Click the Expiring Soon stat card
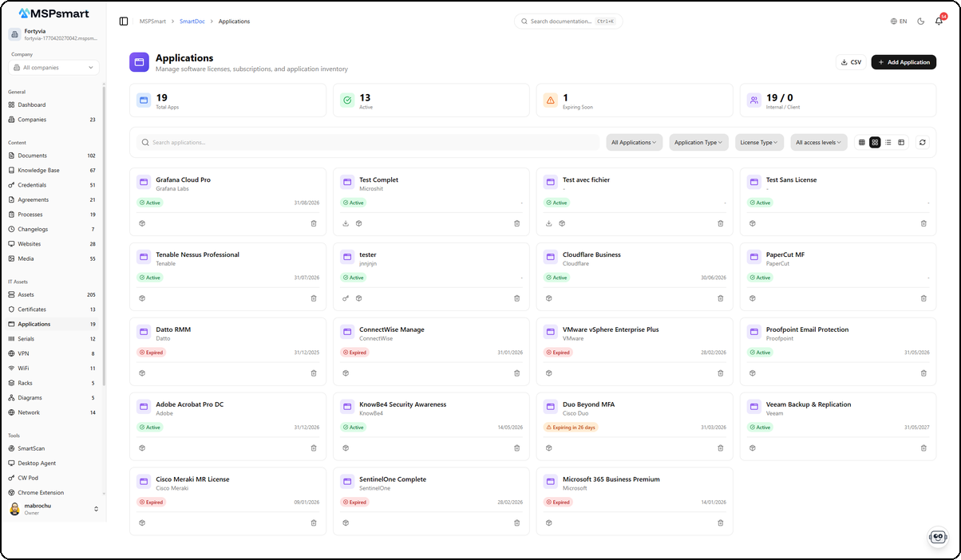 (x=635, y=101)
